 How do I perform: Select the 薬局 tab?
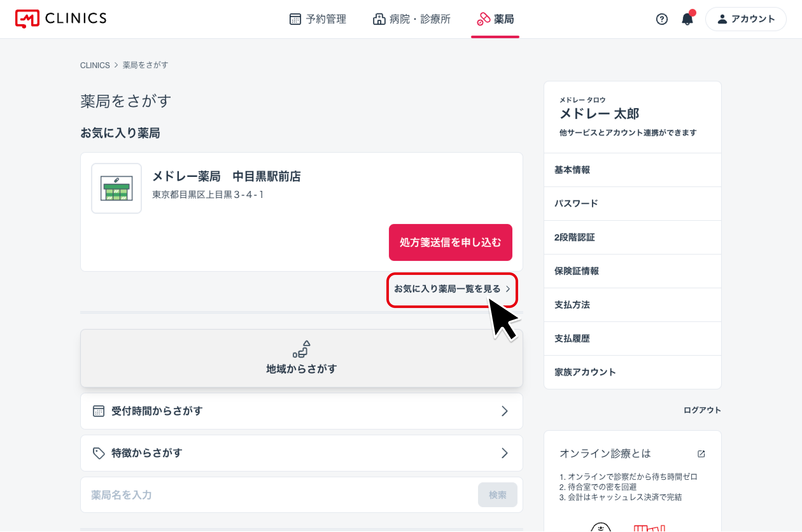495,19
